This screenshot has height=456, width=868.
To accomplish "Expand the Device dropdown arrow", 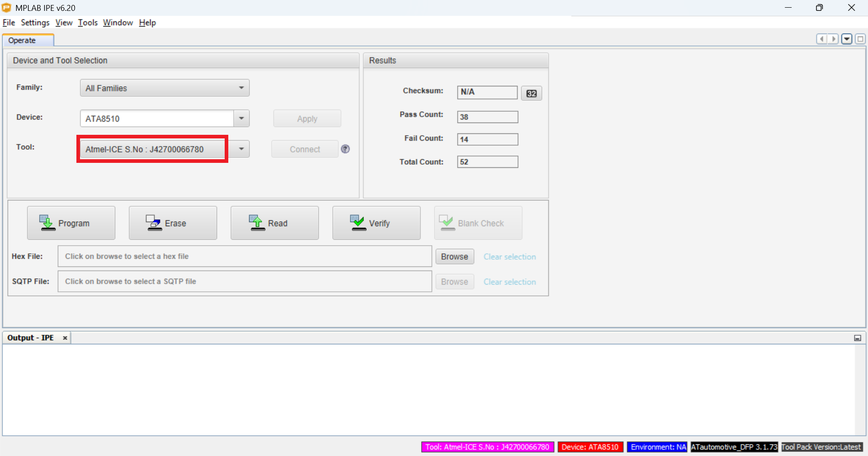I will 241,119.
